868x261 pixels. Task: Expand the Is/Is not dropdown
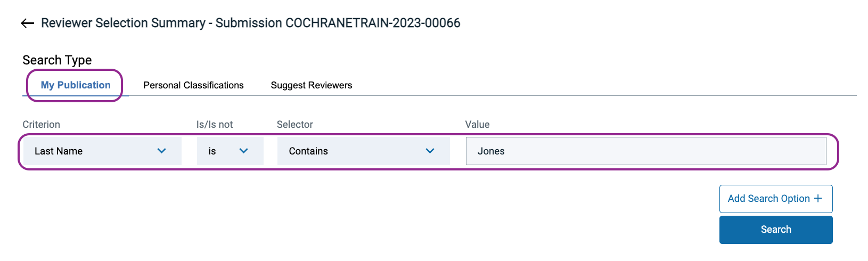230,151
